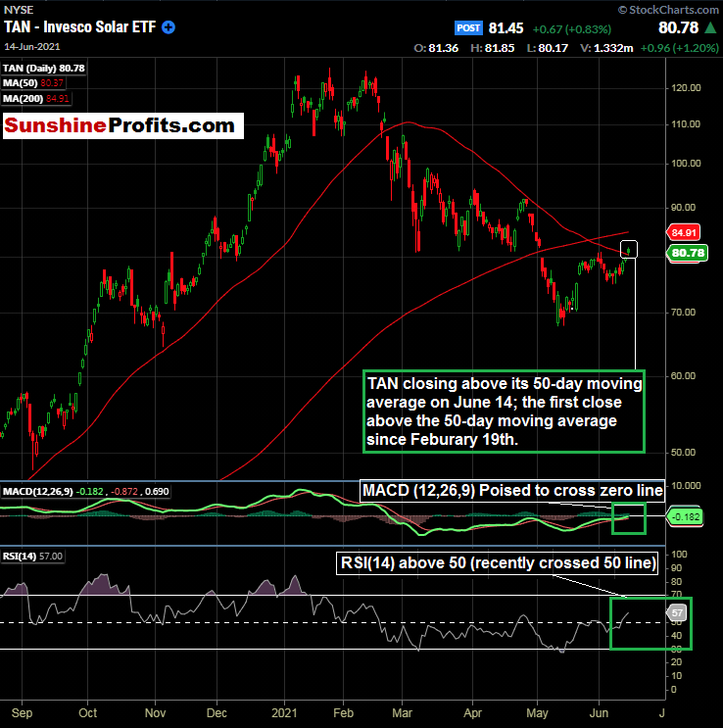723x728 pixels.
Task: Click the +0.96 (+1.20%) daily change
Action: [679, 48]
